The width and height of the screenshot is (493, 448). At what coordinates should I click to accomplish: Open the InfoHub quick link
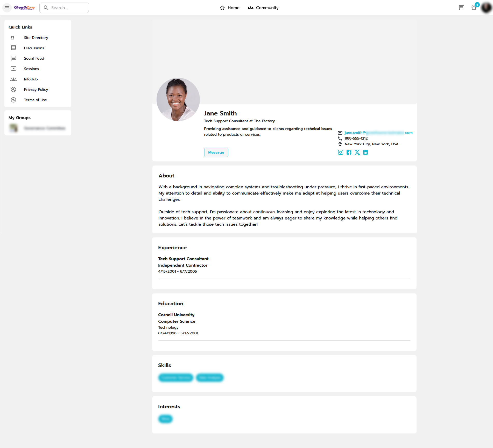tap(31, 79)
